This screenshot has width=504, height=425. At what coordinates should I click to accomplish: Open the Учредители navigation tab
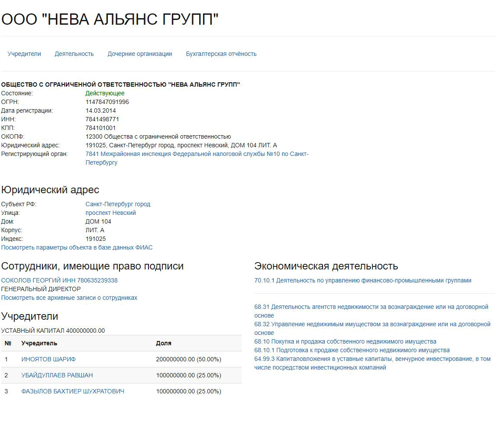tap(24, 54)
